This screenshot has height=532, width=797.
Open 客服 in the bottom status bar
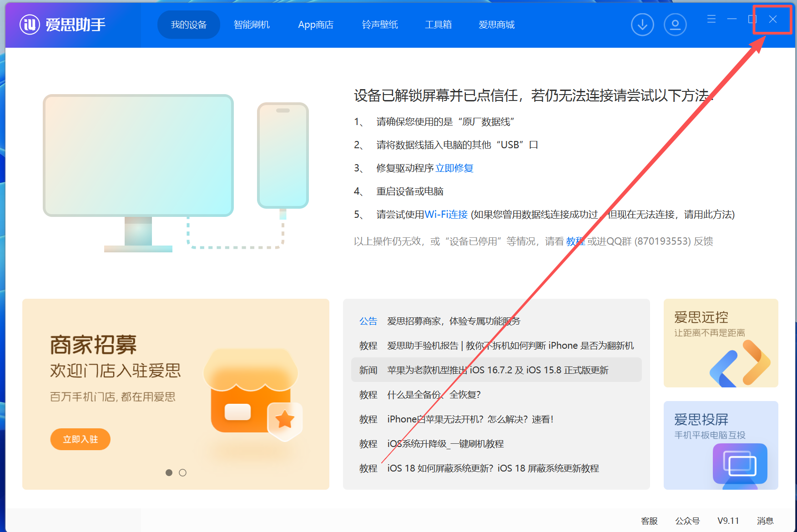coord(649,521)
